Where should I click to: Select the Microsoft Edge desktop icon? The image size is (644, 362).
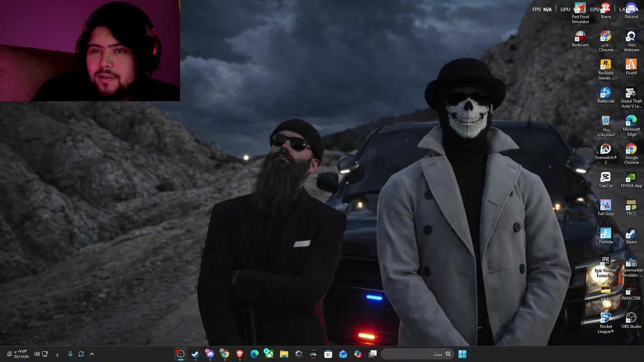[631, 126]
